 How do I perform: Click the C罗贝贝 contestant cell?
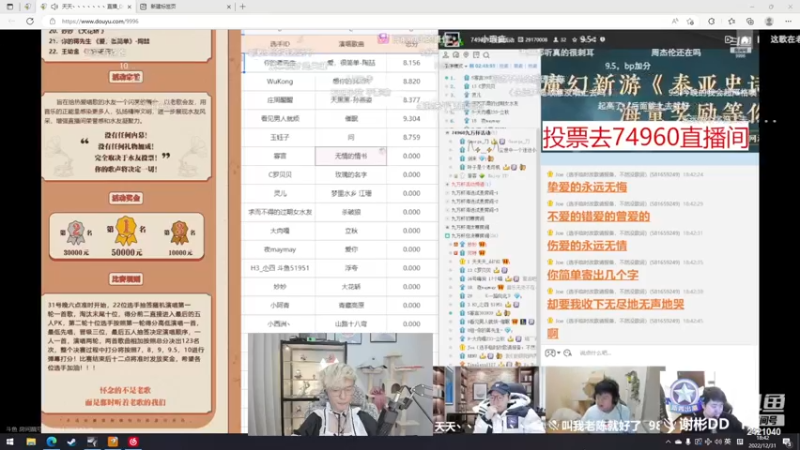(280, 174)
